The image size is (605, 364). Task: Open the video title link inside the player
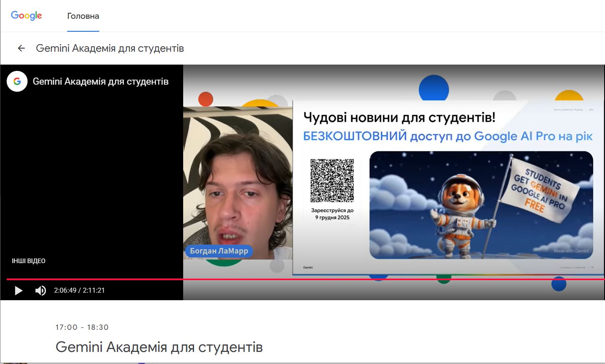point(101,82)
